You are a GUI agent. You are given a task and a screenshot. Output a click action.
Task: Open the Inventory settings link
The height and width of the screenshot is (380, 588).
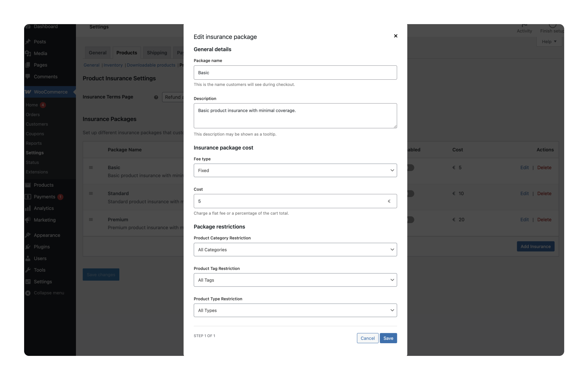113,65
